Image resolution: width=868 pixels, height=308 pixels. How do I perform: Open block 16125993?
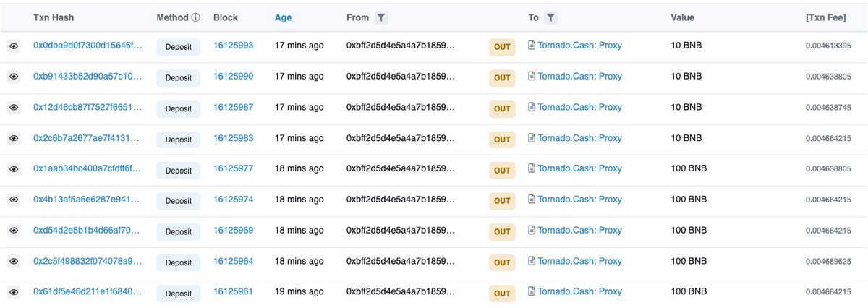click(x=233, y=45)
